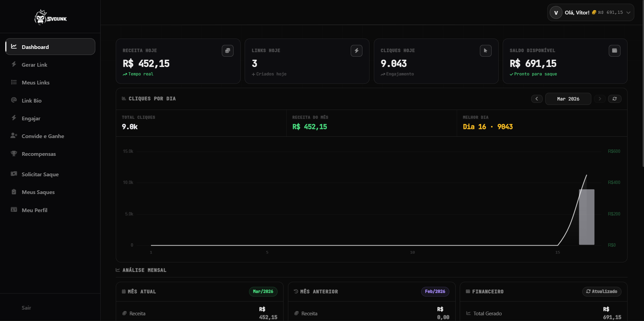Open the Mar 2026 month selector
Image resolution: width=644 pixels, height=321 pixels.
tap(568, 99)
